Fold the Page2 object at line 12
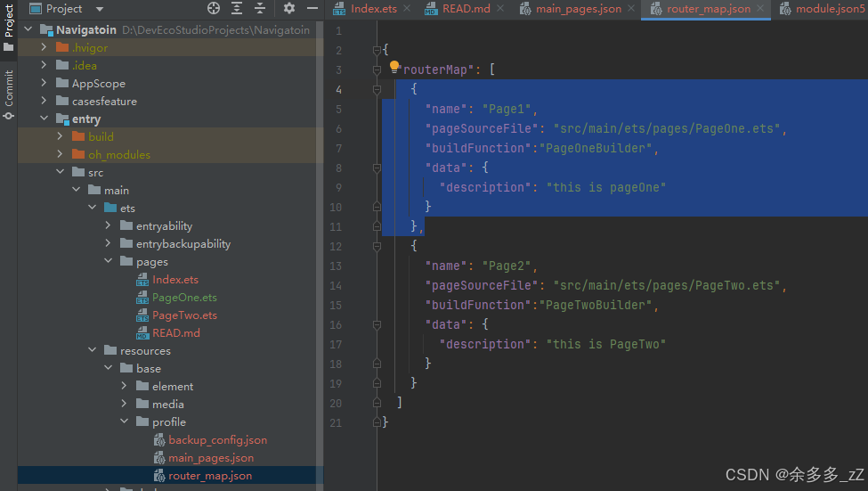868x491 pixels. 377,246
